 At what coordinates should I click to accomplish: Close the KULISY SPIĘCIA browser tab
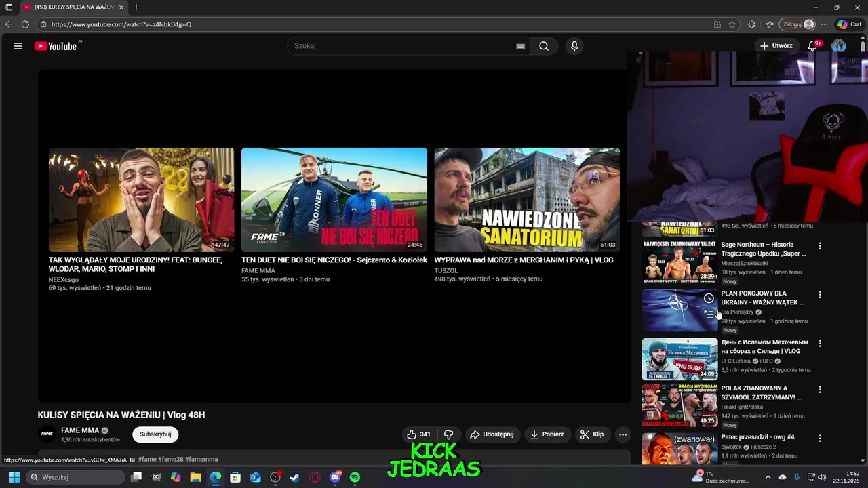(x=121, y=7)
